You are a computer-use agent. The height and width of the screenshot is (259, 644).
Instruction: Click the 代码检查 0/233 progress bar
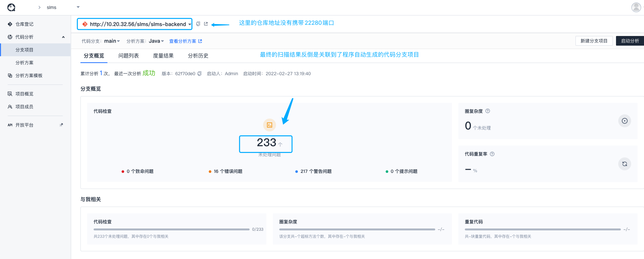[x=171, y=229]
